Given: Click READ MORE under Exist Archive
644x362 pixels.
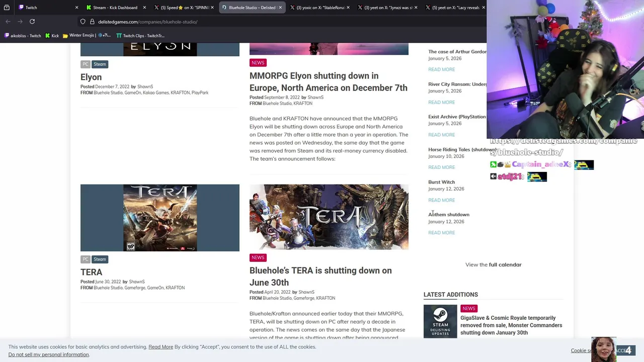Looking at the screenshot, I should pyautogui.click(x=441, y=135).
